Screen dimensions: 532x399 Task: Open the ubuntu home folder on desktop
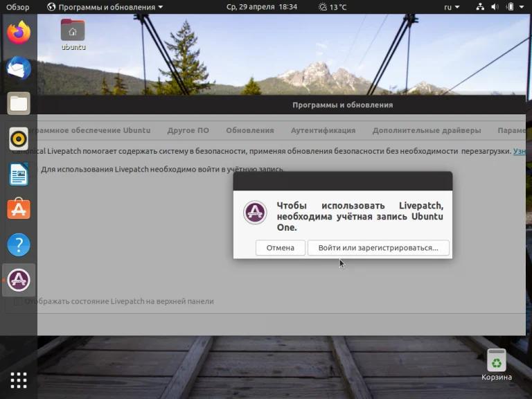[73, 35]
